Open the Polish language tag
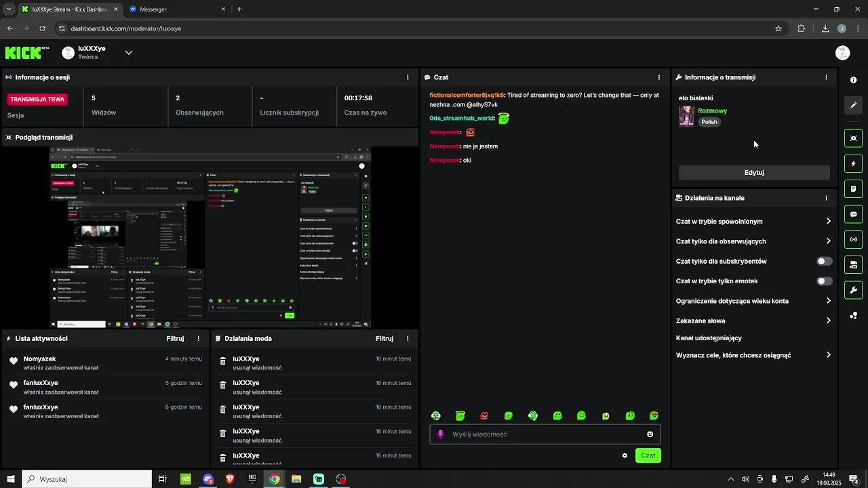Image resolution: width=868 pixels, height=488 pixels. (709, 122)
